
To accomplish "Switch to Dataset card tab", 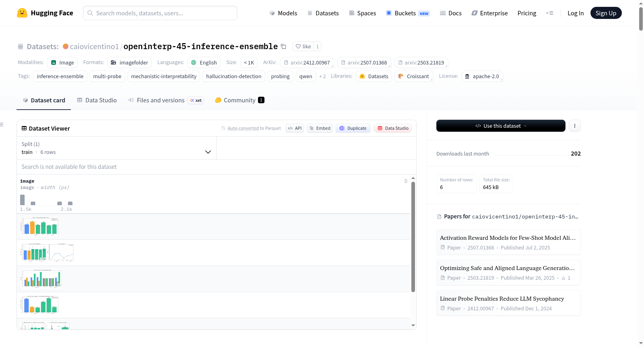I will 44,100.
